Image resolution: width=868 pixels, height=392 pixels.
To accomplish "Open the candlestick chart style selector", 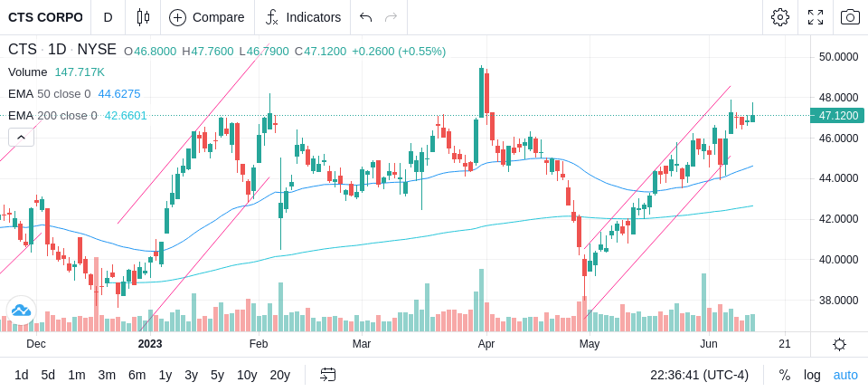I will click(x=143, y=17).
